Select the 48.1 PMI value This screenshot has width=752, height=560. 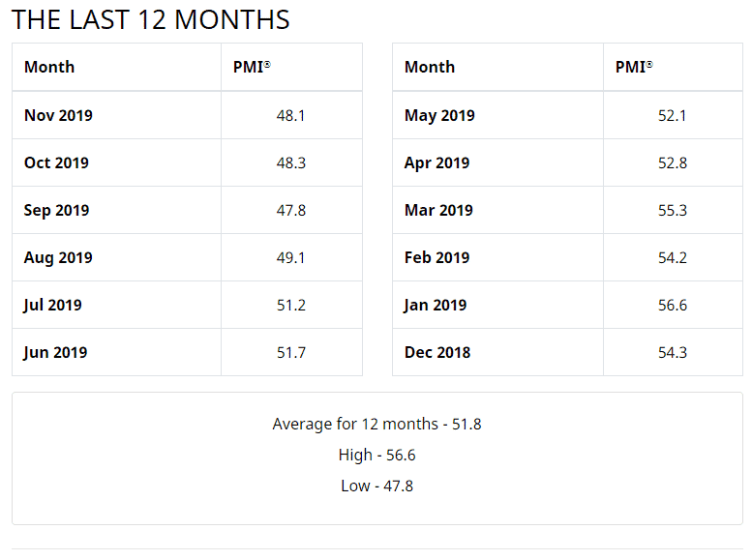click(291, 115)
